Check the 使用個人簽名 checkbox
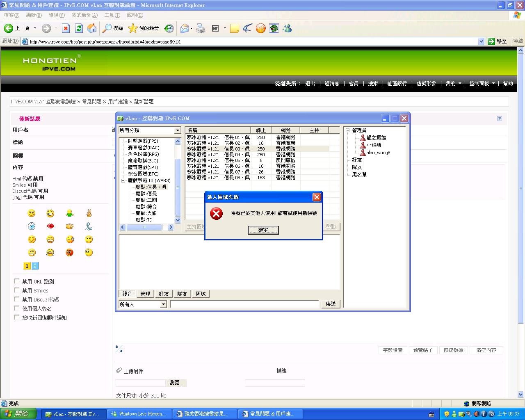The height and width of the screenshot is (420, 525). [17, 308]
